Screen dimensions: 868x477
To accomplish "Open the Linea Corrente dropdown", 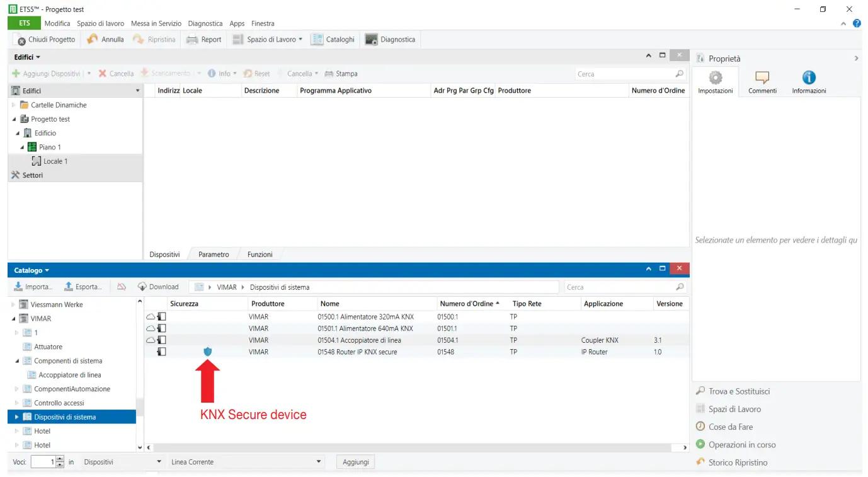I will 246,462.
